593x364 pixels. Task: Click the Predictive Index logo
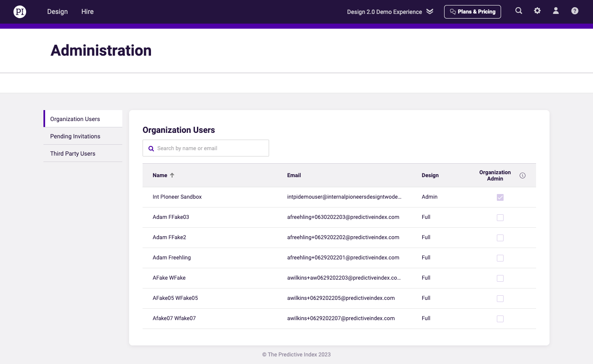click(x=20, y=11)
